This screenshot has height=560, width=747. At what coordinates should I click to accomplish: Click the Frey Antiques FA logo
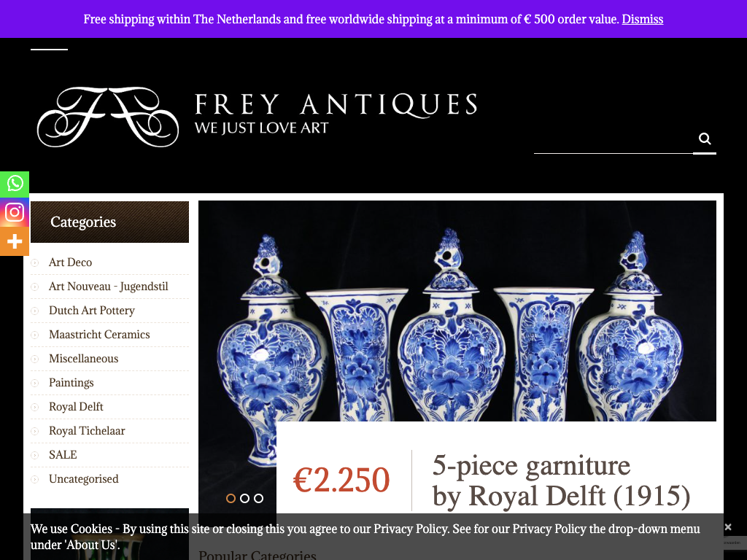click(x=108, y=117)
